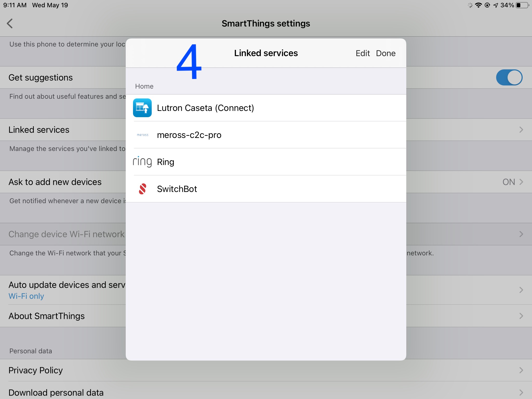Tap the 34% battery percentage

click(x=507, y=5)
